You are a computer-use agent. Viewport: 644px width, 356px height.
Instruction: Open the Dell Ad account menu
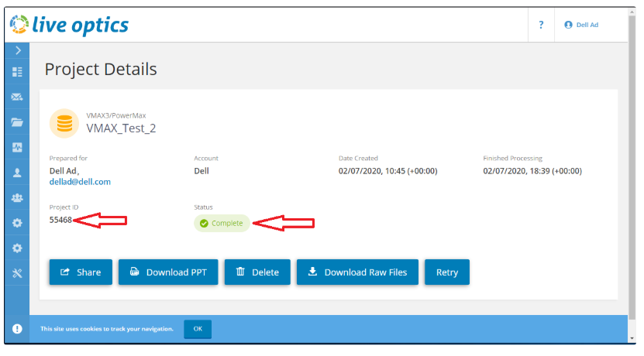pyautogui.click(x=581, y=25)
